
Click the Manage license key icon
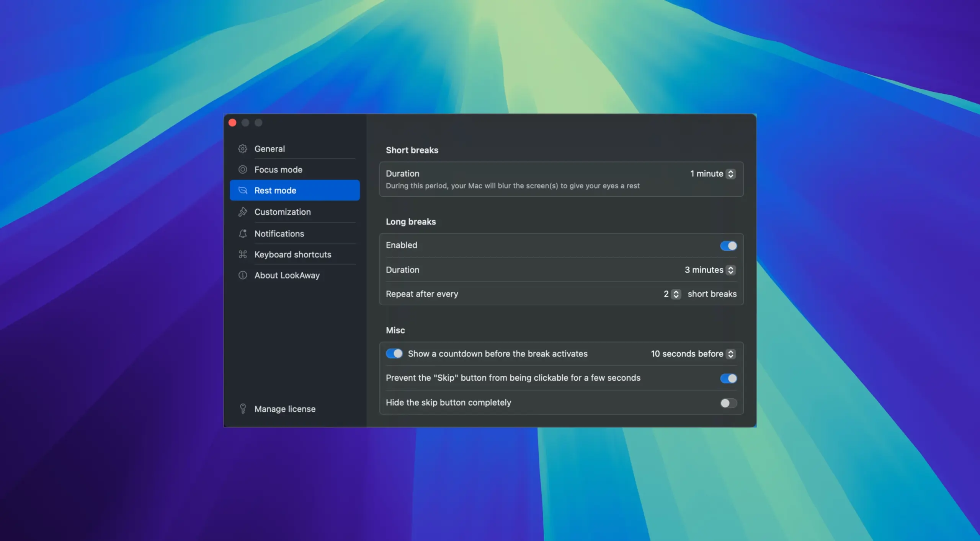tap(243, 409)
